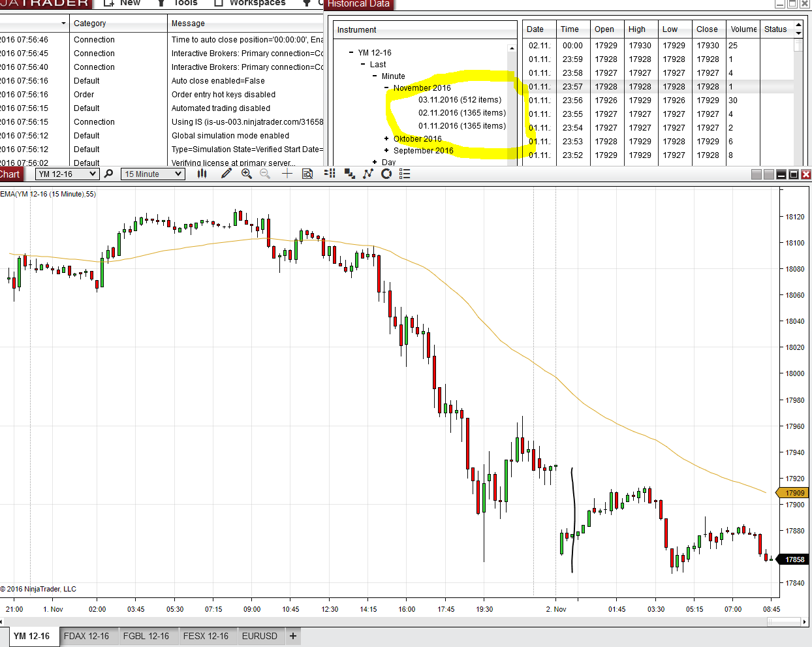Click the data table scroll stepper down arrow
Viewport: 812px width, 647px height.
798,33
